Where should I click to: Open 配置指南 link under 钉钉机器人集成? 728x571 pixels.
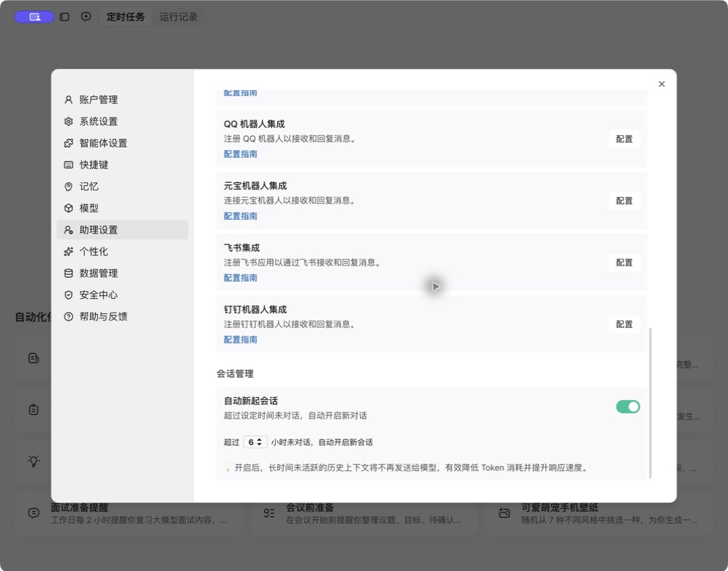point(241,340)
